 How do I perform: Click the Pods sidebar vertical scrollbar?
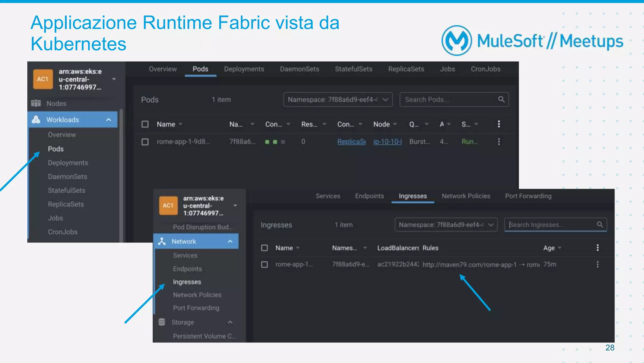coord(121,175)
